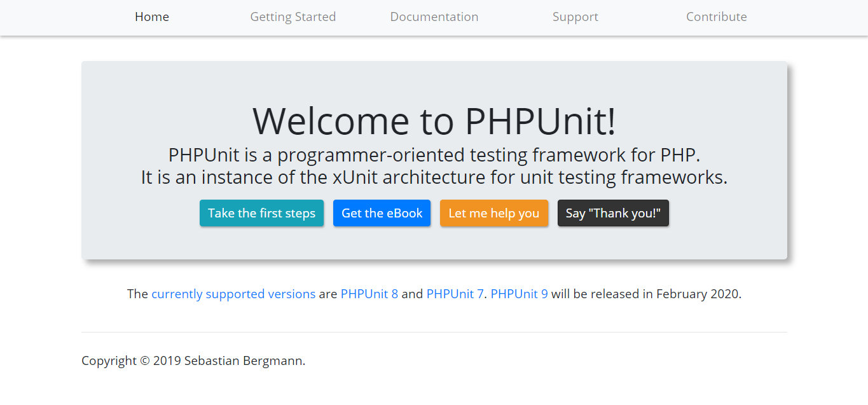Click the Sebastian Bergmann name in the footer
Image resolution: width=868 pixels, height=405 pixels.
click(244, 360)
